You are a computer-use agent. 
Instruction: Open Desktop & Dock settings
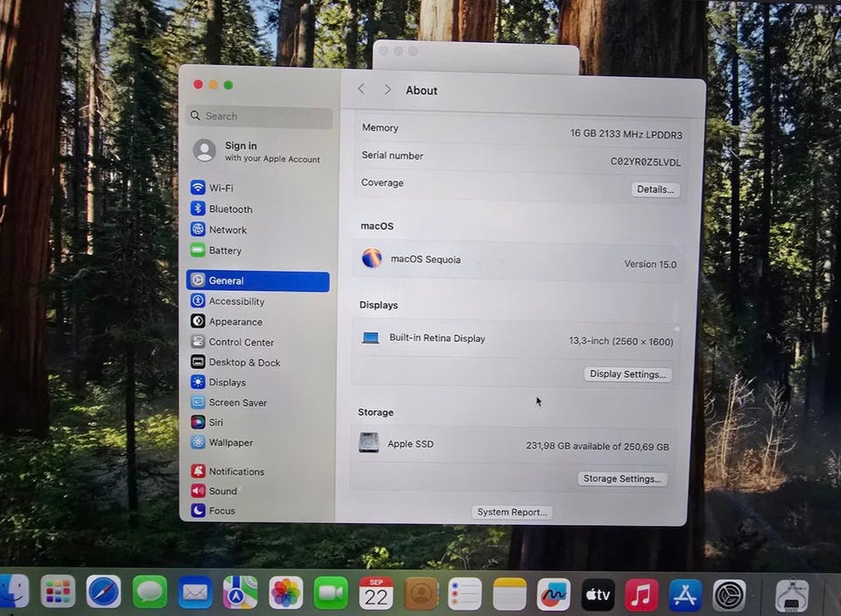[235, 362]
